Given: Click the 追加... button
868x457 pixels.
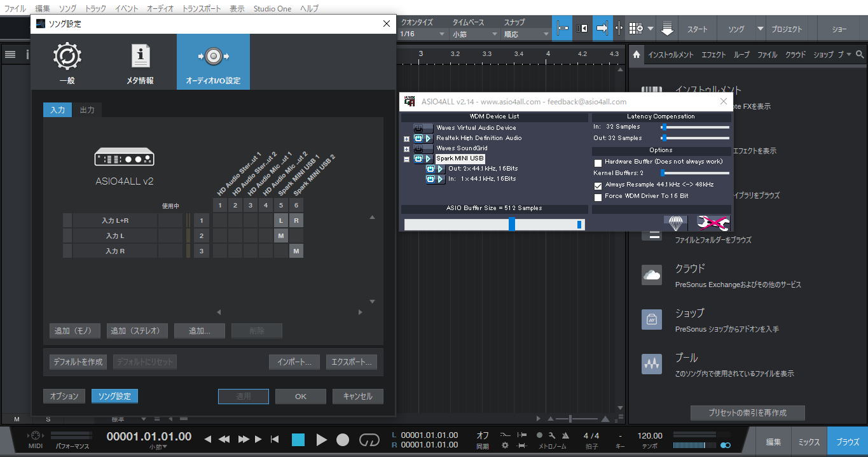Looking at the screenshot, I should coord(200,331).
